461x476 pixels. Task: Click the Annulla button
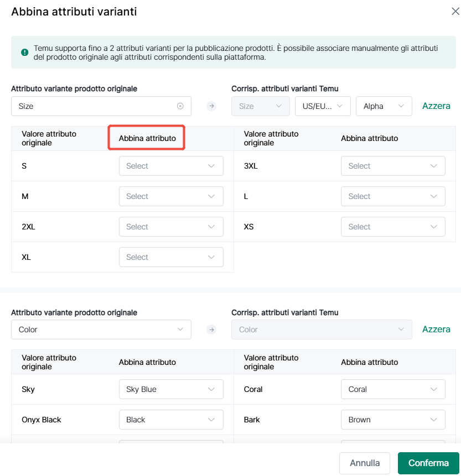click(365, 463)
